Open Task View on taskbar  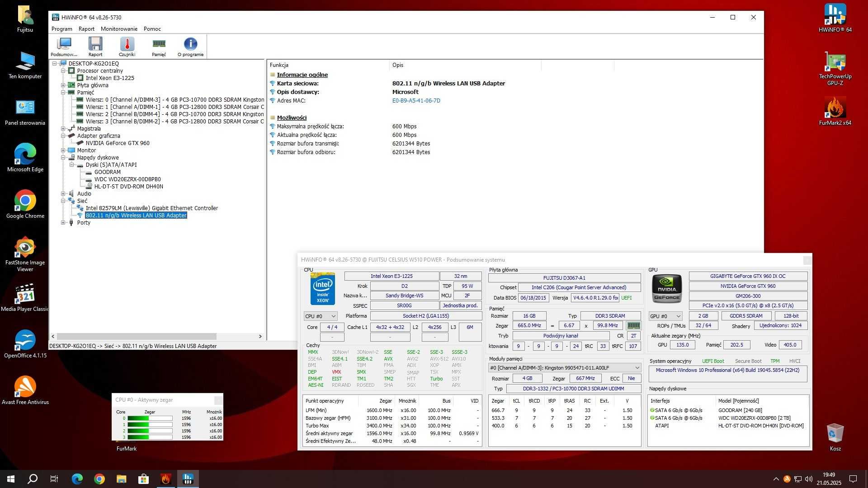[54, 479]
